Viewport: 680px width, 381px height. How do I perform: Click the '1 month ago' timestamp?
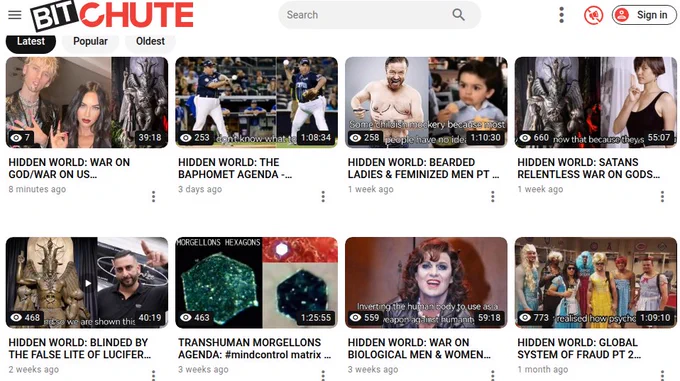543,370
